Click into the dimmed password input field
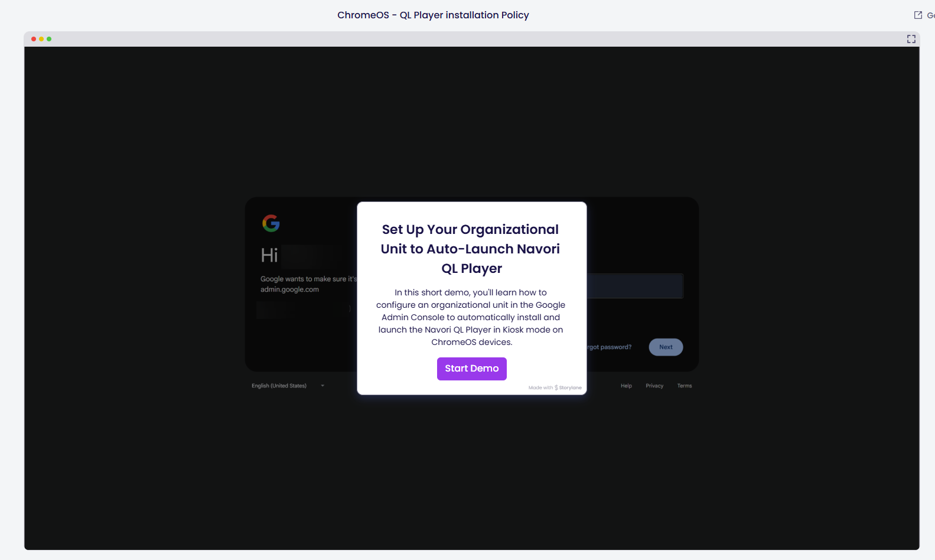Viewport: 935px width, 560px height. (635, 286)
